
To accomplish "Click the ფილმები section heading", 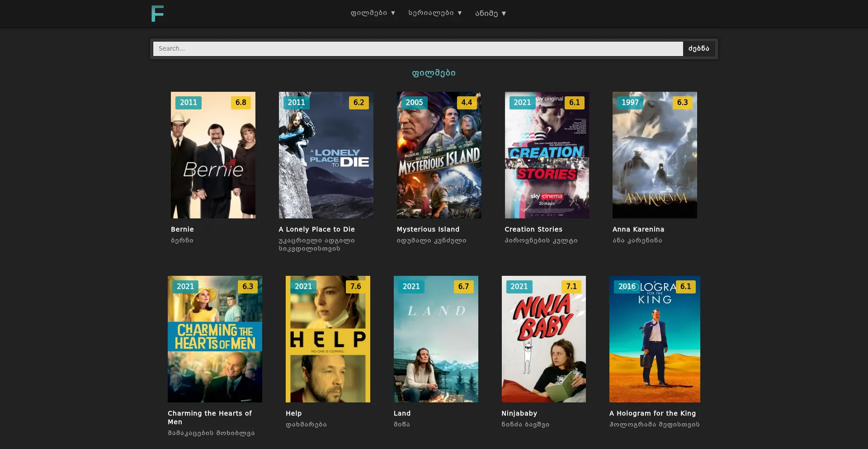I will point(434,73).
